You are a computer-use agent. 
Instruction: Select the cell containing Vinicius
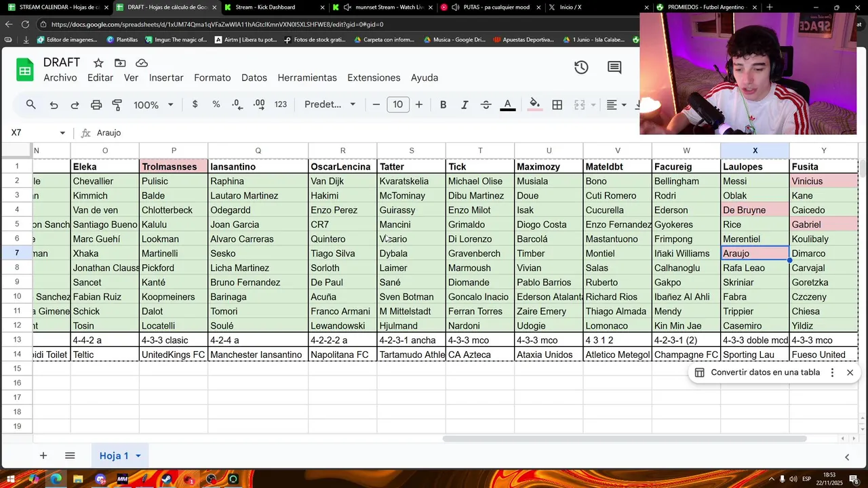[824, 181]
